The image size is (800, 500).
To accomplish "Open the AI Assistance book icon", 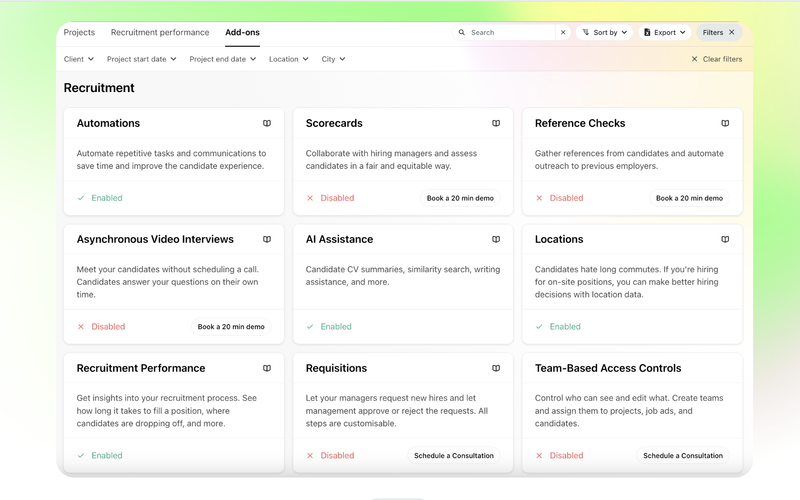I will pyautogui.click(x=496, y=240).
